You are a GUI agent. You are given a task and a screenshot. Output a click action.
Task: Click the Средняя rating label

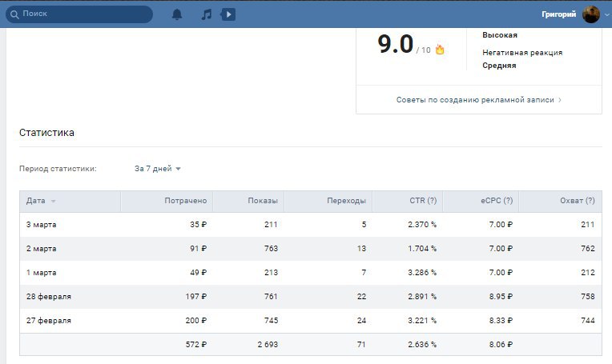(499, 66)
